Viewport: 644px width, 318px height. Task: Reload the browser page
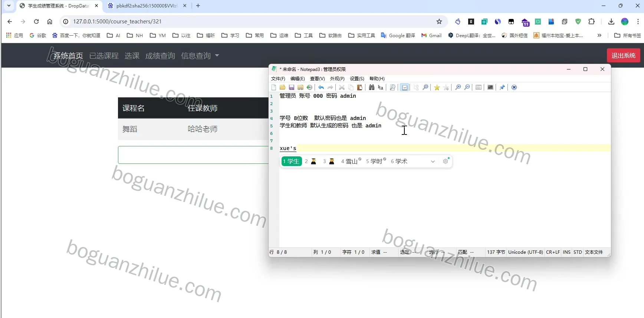(x=36, y=22)
